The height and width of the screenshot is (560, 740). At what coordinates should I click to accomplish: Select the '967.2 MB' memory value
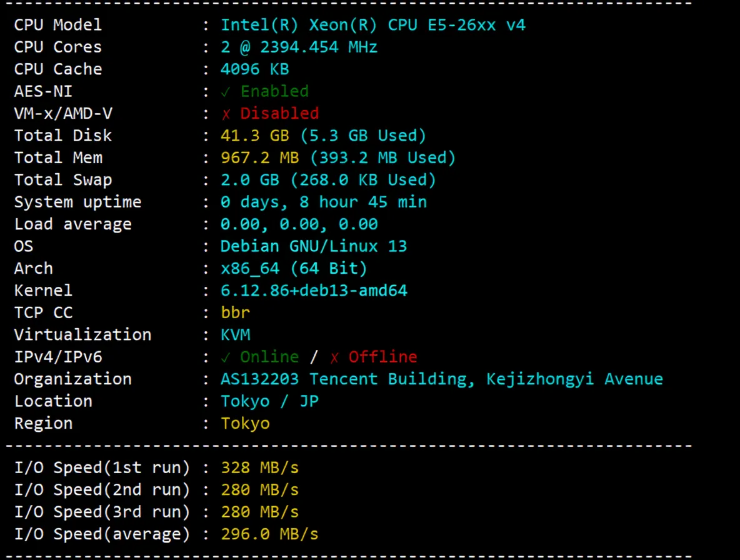[259, 157]
